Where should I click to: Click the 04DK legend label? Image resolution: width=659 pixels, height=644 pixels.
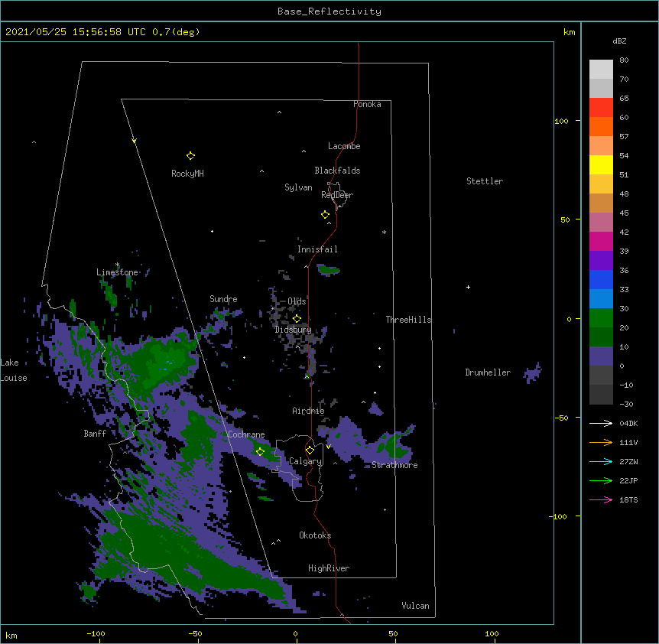pos(628,423)
